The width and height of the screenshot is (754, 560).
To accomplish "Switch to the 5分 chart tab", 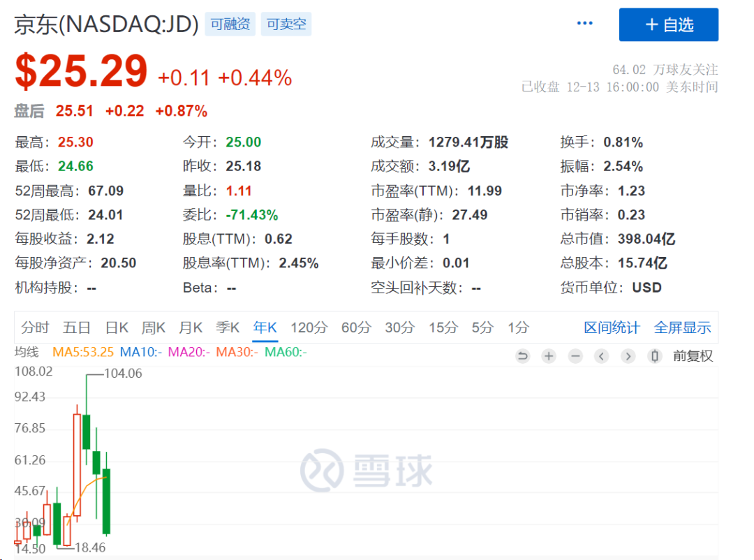I will coord(482,327).
